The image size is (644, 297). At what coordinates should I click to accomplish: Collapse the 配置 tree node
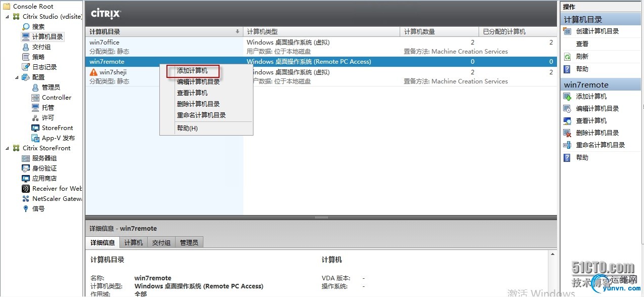(17, 77)
